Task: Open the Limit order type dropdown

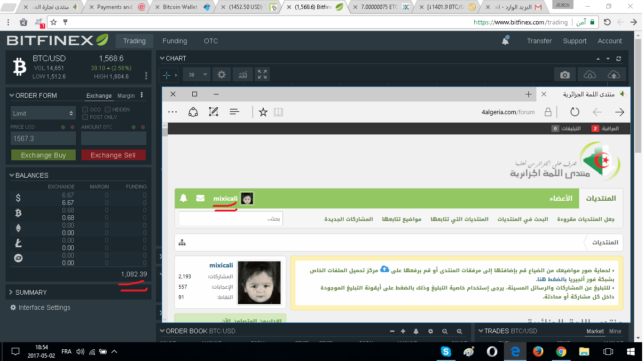Action: pos(43,113)
